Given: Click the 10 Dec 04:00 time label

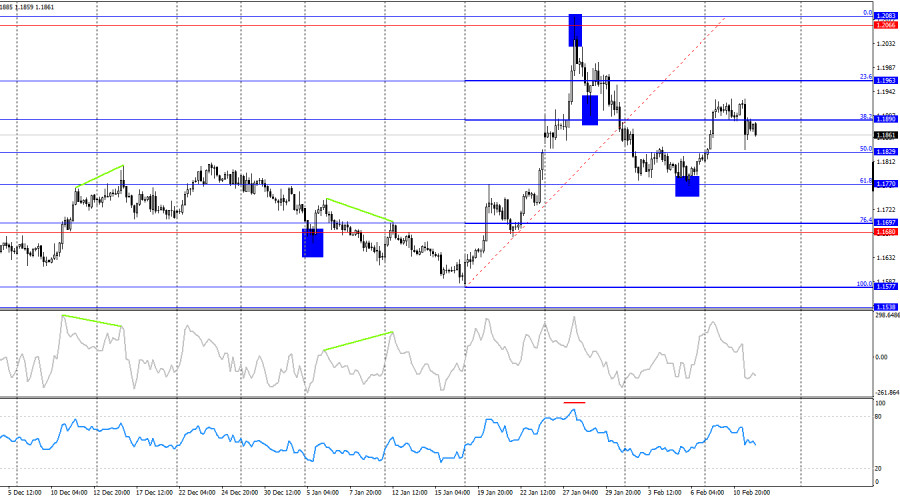Looking at the screenshot, I should pyautogui.click(x=69, y=493).
